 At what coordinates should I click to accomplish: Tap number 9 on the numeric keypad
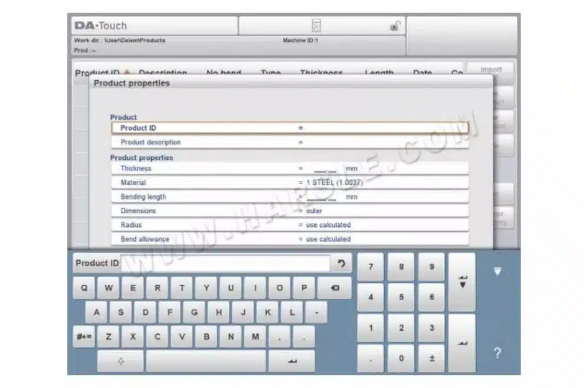coord(432,266)
